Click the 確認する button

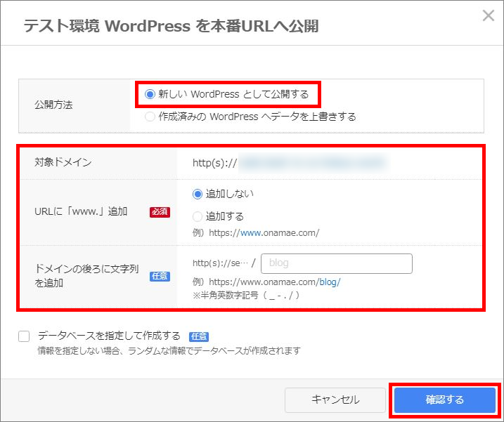coord(445,400)
